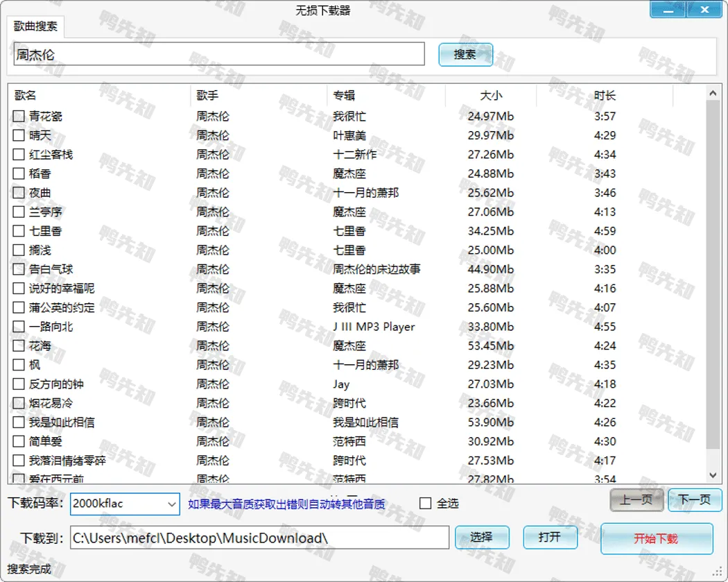Click 选择 to choose download folder

(482, 538)
